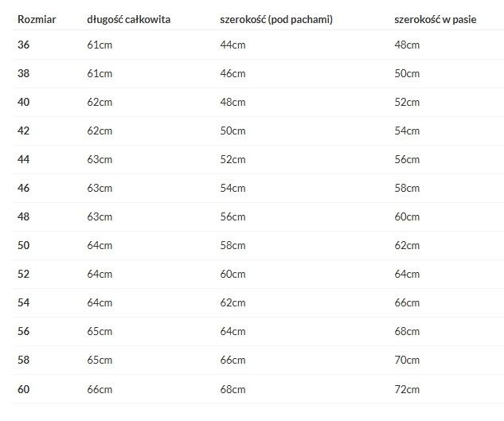Select size 38 row label

tap(23, 73)
